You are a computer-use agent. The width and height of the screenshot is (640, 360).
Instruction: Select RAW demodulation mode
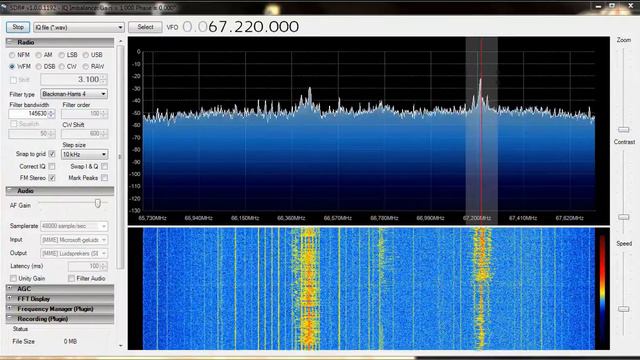coord(86,66)
